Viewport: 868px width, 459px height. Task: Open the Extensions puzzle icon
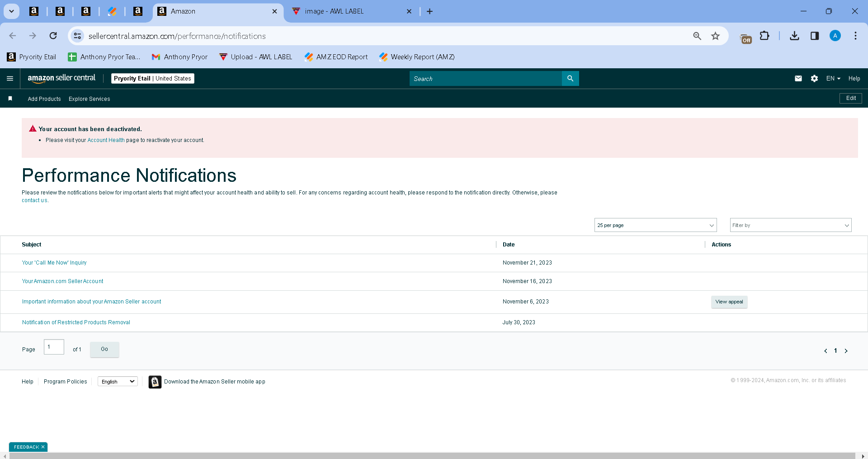point(764,36)
